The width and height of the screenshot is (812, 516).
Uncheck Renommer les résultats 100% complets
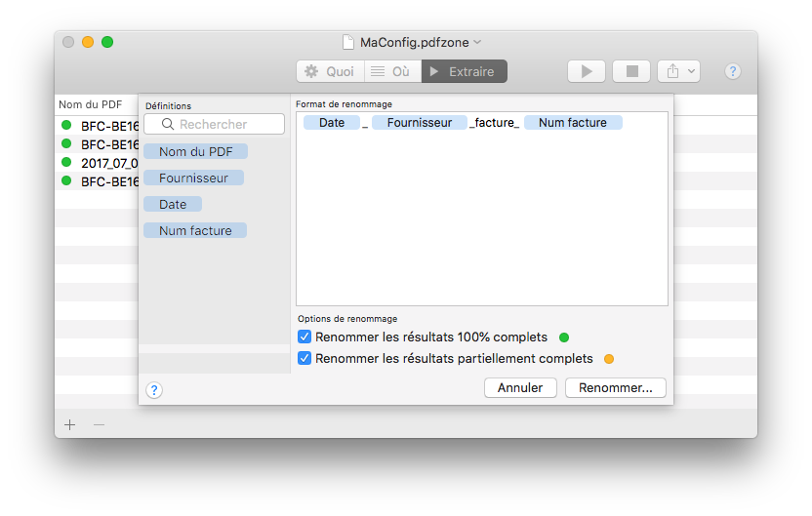pyautogui.click(x=304, y=337)
